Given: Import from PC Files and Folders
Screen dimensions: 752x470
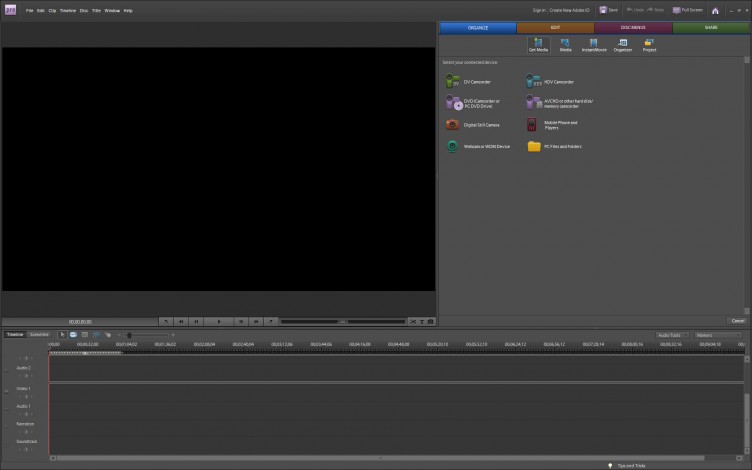Looking at the screenshot, I should tap(554, 146).
